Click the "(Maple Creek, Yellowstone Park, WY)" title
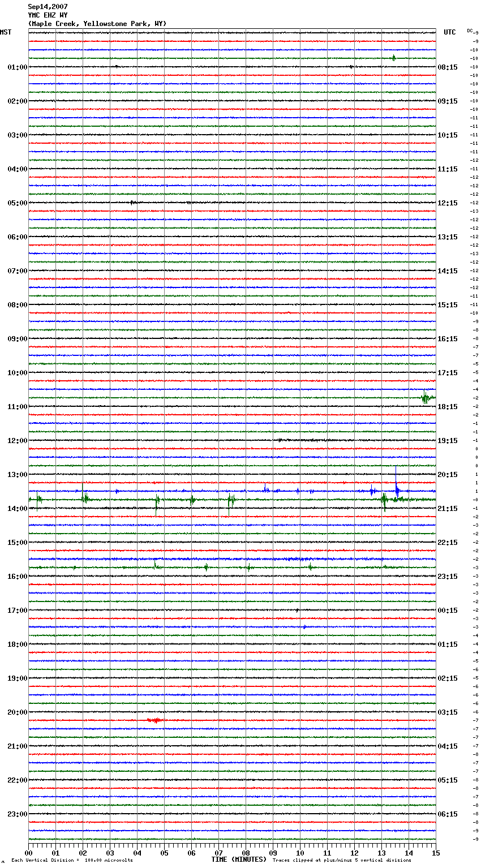The width and height of the screenshot is (481, 868). tap(97, 24)
